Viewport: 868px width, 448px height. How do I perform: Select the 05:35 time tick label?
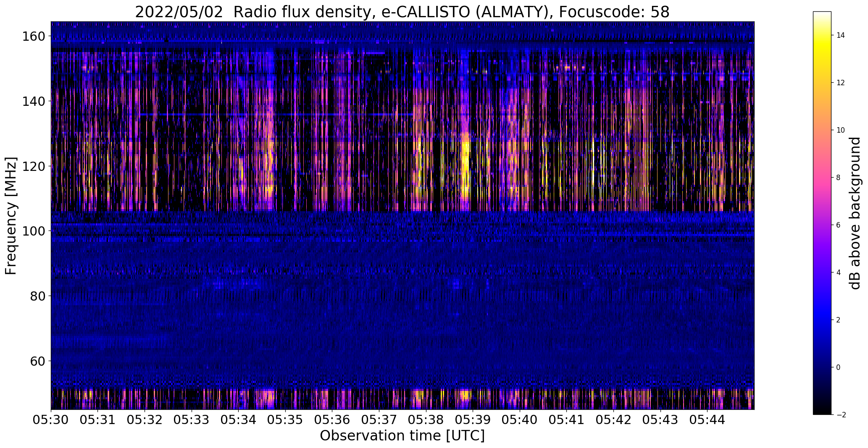click(x=285, y=419)
